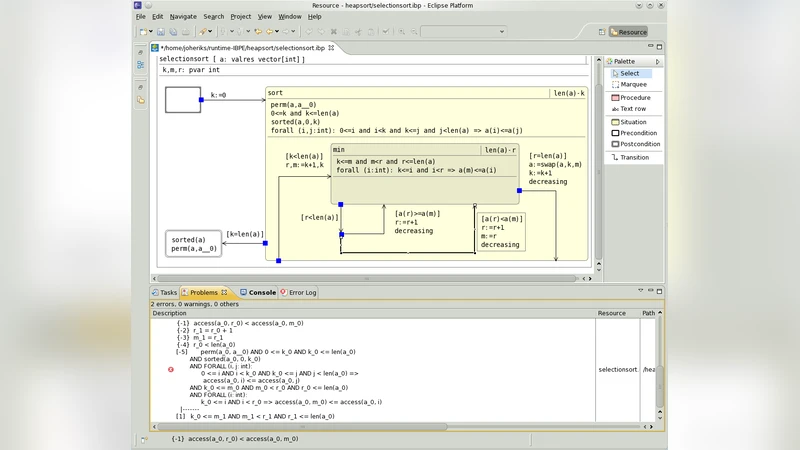Switch to the Error Log tab
This screenshot has height=450, width=800.
pos(302,293)
